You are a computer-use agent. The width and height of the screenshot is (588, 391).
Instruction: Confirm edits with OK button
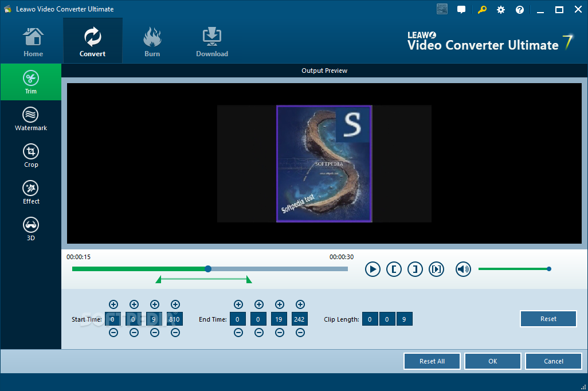[493, 361]
